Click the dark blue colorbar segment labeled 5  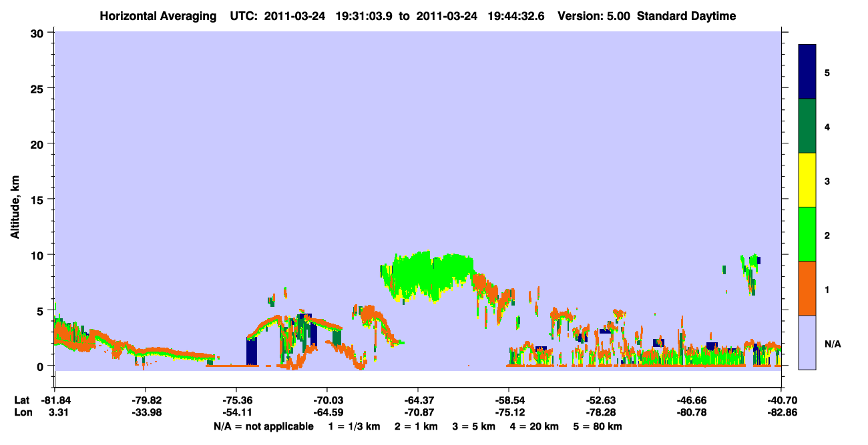pyautogui.click(x=807, y=71)
